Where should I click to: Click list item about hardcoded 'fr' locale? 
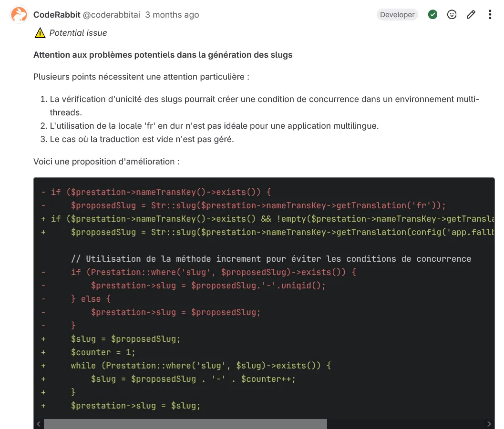click(214, 126)
